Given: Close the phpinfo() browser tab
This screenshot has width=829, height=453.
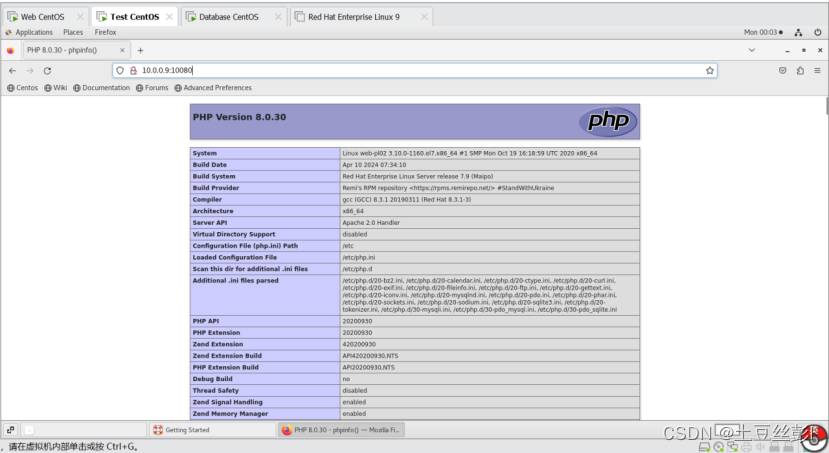Looking at the screenshot, I should coord(122,50).
